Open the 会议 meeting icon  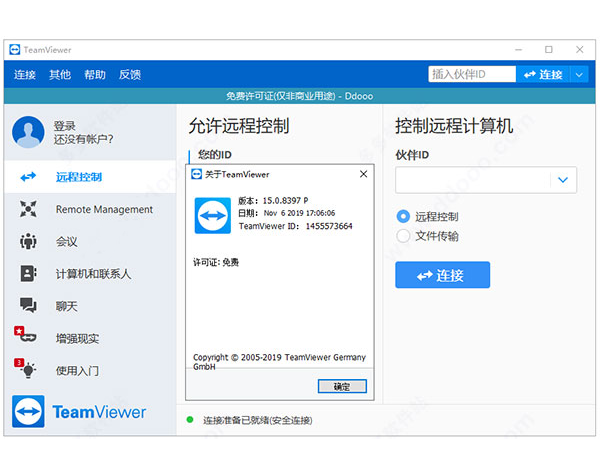pyautogui.click(x=28, y=241)
